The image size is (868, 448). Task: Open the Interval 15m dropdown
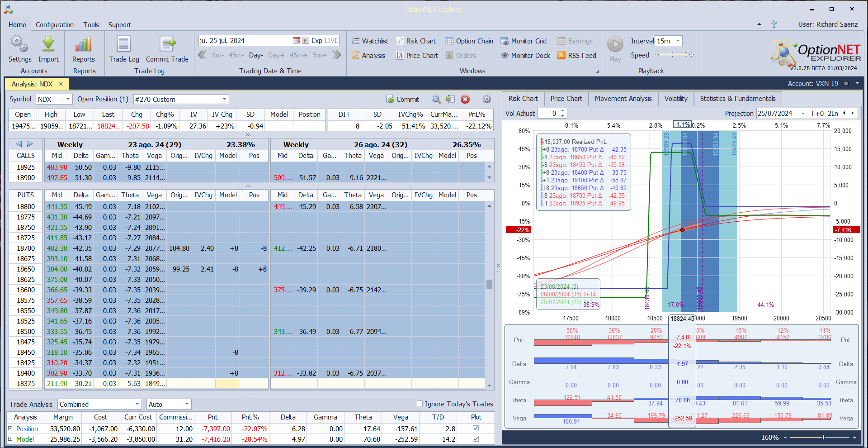[678, 41]
